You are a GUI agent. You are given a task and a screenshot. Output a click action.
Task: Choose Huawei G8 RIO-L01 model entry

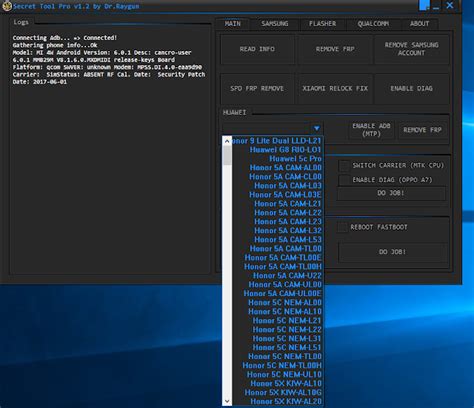[285, 150]
